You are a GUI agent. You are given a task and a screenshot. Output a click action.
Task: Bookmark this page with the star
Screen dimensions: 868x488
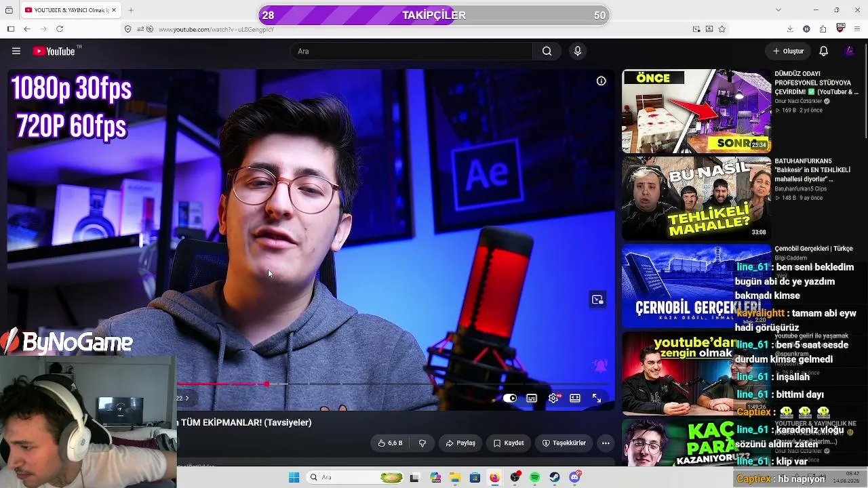[x=722, y=29]
